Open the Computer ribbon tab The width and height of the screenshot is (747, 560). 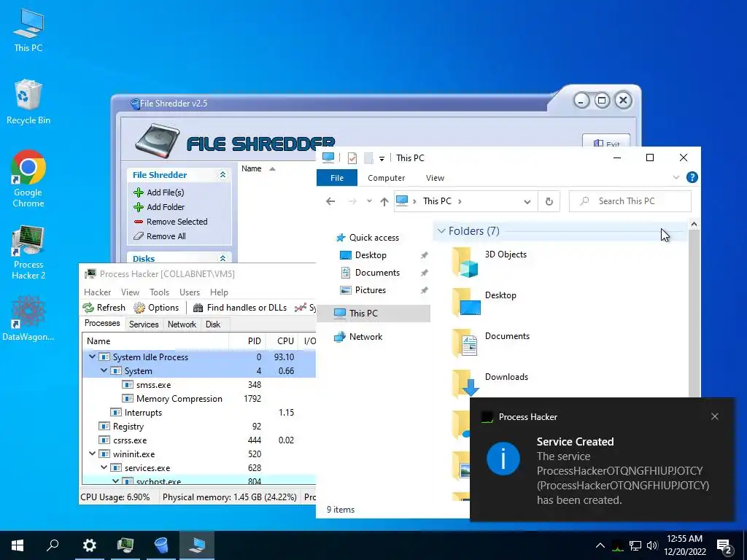pyautogui.click(x=387, y=178)
